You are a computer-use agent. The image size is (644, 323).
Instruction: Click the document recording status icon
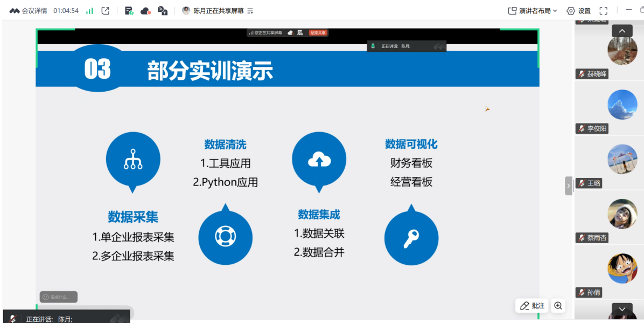[x=128, y=10]
